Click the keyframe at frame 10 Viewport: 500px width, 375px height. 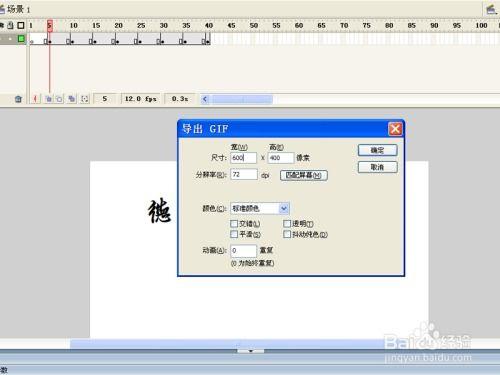tap(72, 42)
